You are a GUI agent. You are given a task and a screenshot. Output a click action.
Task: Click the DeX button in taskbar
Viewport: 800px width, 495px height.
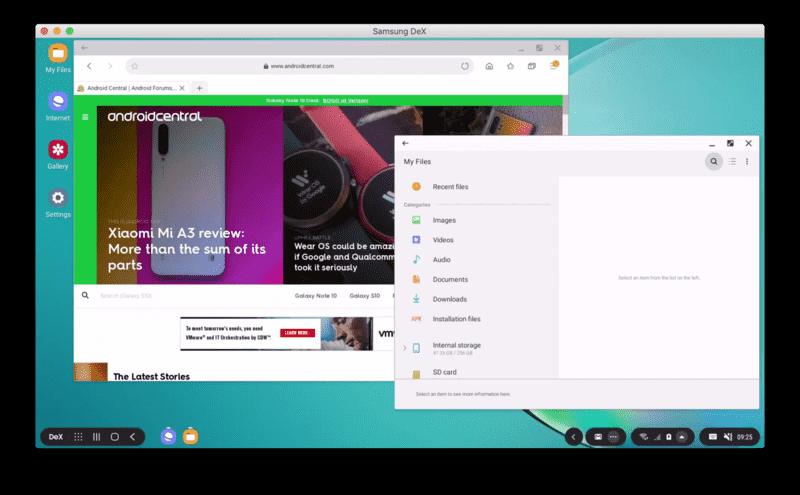point(56,437)
